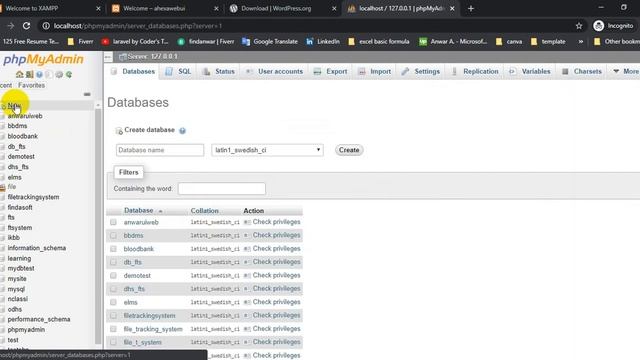Open the Server: 127.0.0.1 breadcrumb link
Viewport: 640px width, 360px height.
click(152, 57)
